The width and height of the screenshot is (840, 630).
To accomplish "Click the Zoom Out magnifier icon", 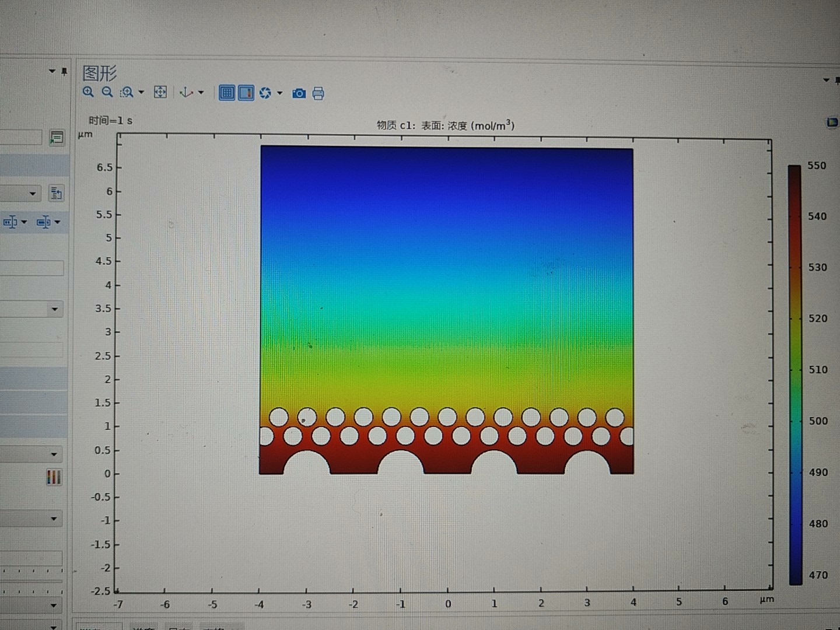I will coord(107,92).
